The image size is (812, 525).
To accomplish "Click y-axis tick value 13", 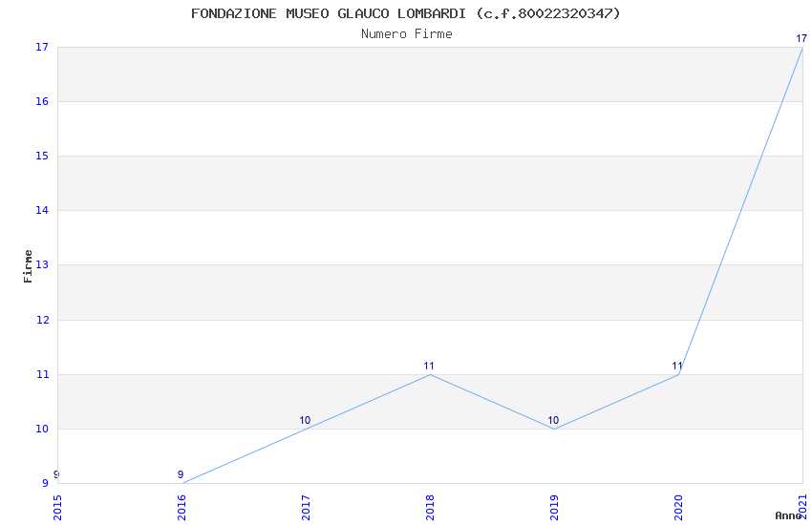I will point(42,264).
